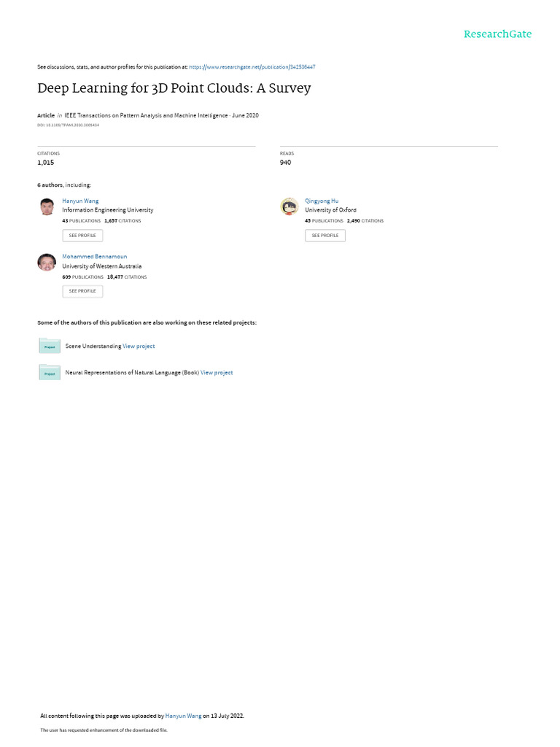Click the DOI text under article info
Screen dimensions: 560x747
68,125
